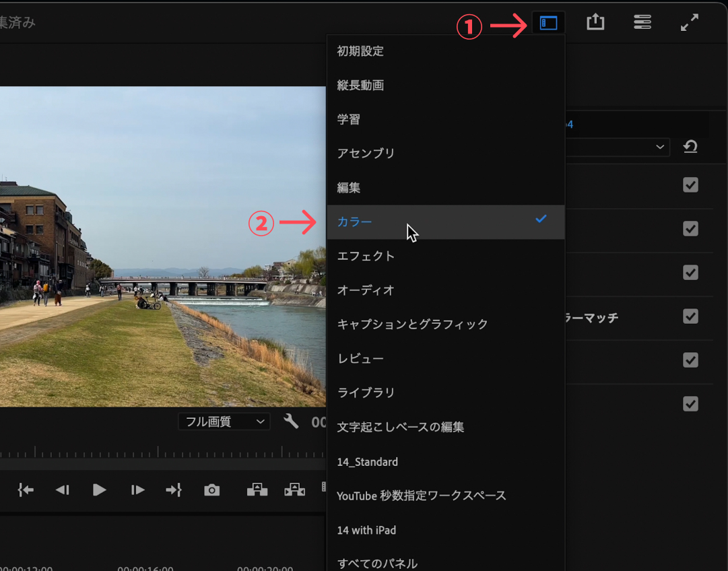Switch to the 編集 workspace

[446, 188]
